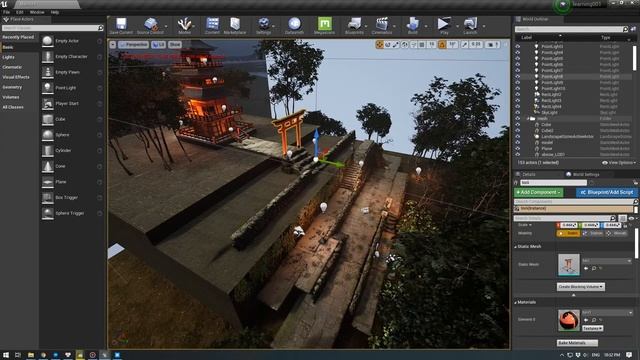This screenshot has width=640, height=360.
Task: Open the Settings toolbar icon
Action: pyautogui.click(x=264, y=24)
